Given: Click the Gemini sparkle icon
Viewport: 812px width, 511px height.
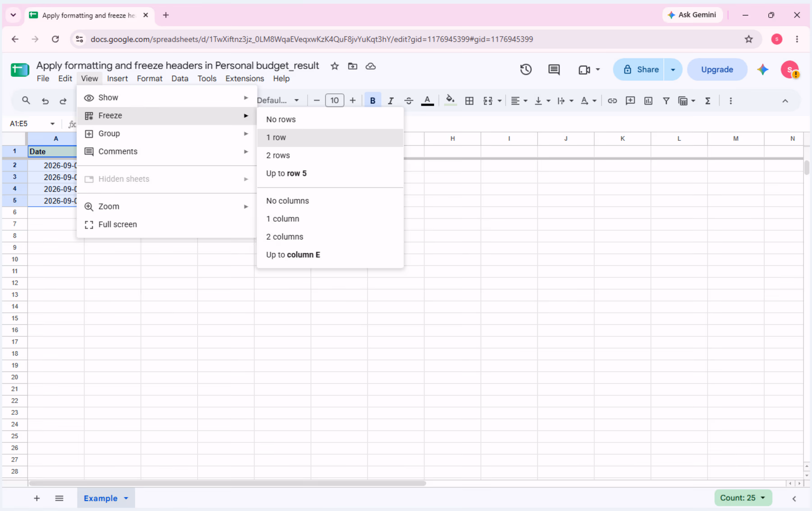Looking at the screenshot, I should [763, 70].
